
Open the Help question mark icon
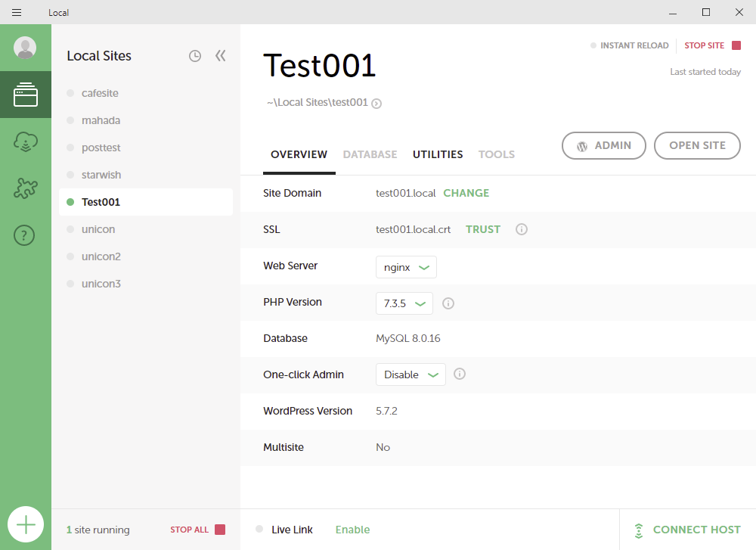[24, 235]
